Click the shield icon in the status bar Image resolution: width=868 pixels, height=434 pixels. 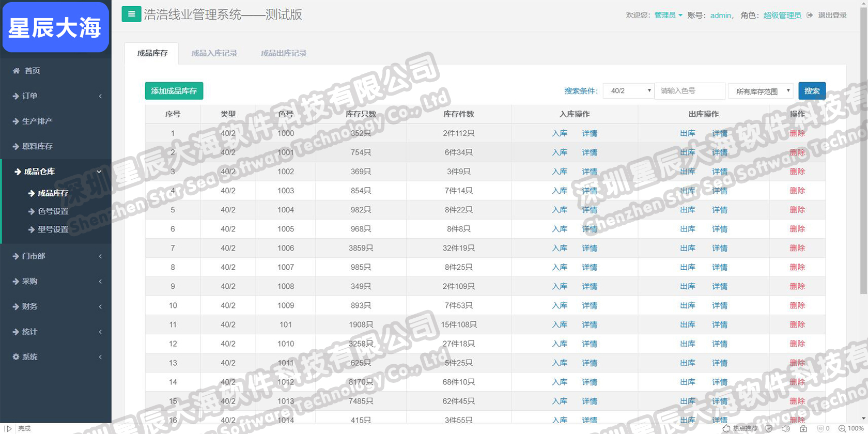(x=769, y=428)
